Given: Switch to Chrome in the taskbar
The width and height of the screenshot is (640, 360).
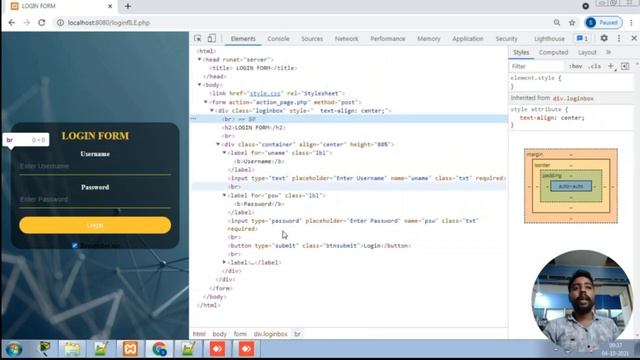Looking at the screenshot, I should coord(160,349).
